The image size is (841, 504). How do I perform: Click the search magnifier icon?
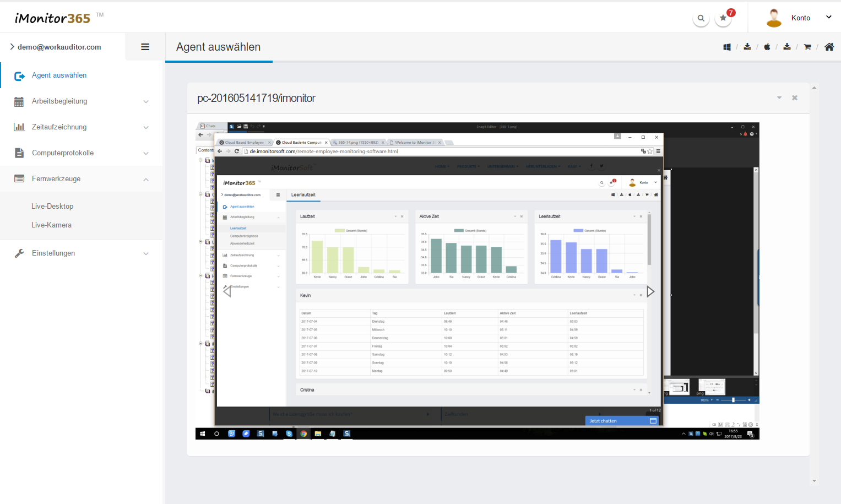701,18
